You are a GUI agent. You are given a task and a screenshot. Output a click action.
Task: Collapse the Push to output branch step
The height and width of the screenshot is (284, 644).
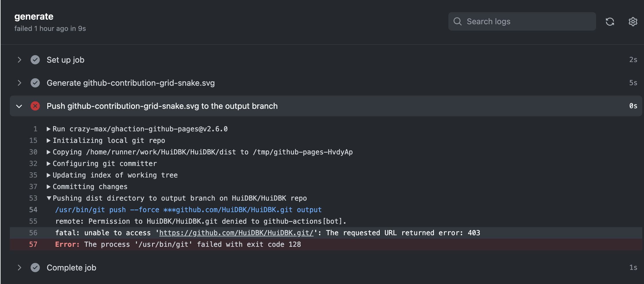[19, 106]
